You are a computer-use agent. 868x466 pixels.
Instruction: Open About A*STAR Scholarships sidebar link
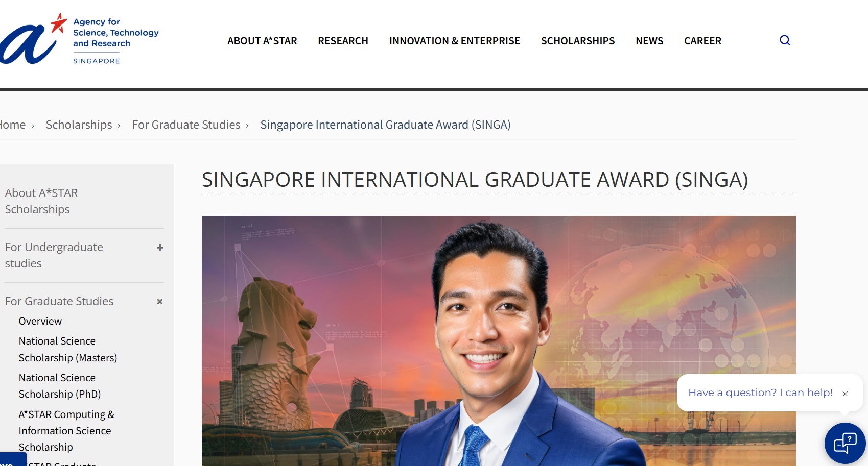click(x=41, y=201)
